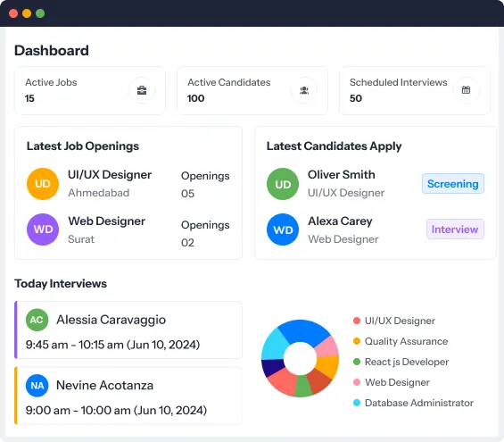Click the Latest Candidates Apply heading

[x=335, y=146]
